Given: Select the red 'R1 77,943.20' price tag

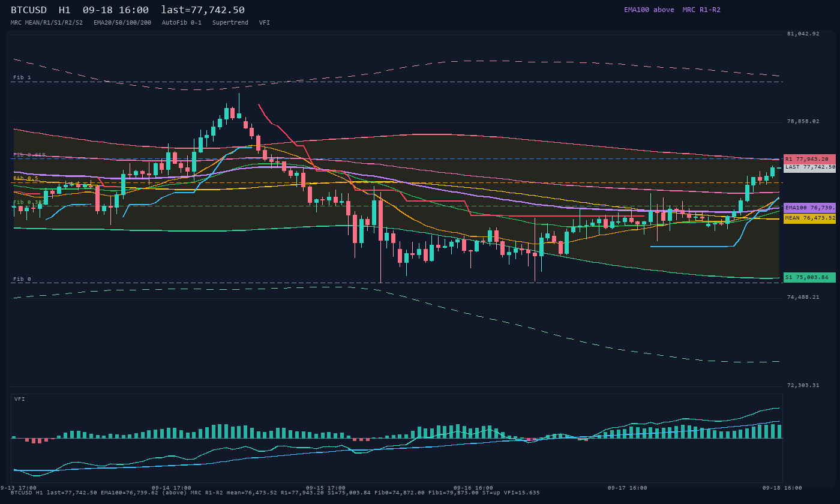Looking at the screenshot, I should point(809,159).
